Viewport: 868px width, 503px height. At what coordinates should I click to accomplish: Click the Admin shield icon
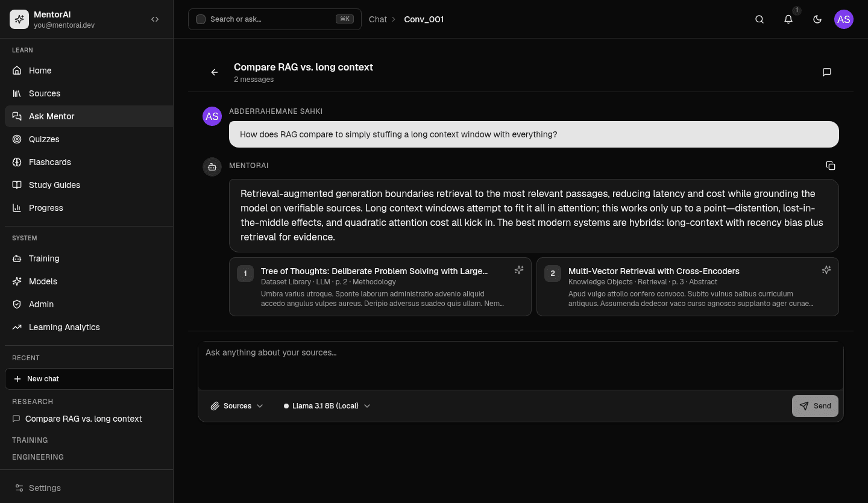pos(17,304)
